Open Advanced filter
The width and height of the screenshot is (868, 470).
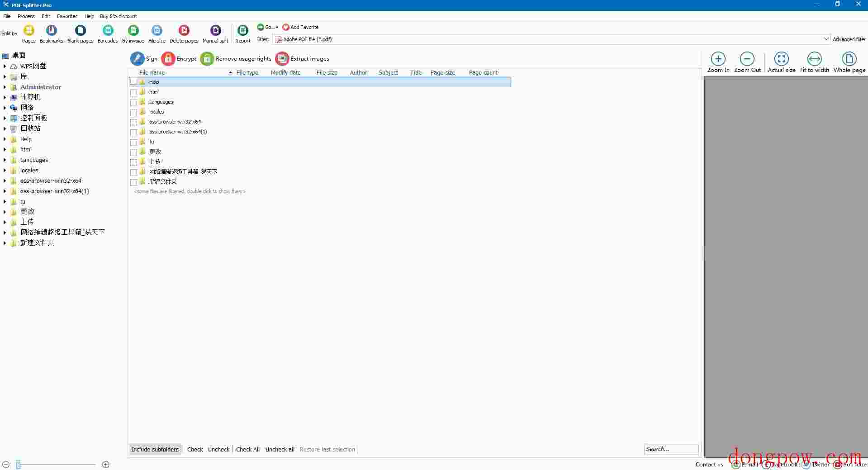click(849, 39)
